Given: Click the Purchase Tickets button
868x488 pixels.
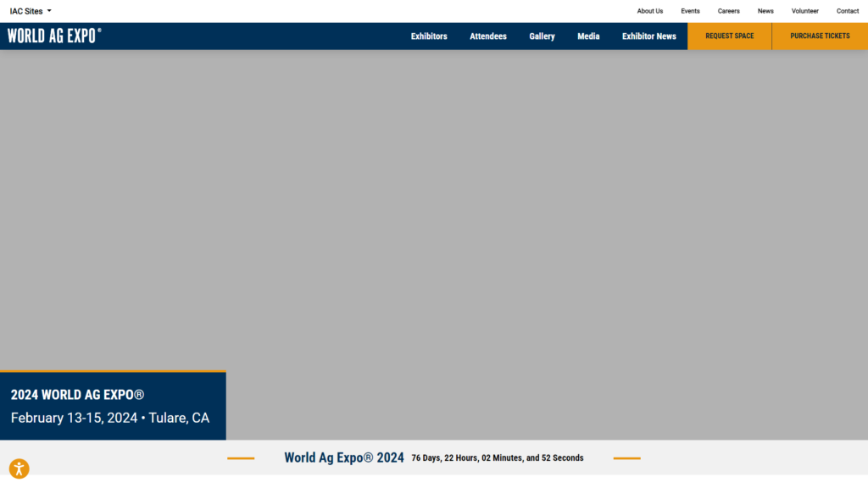Looking at the screenshot, I should point(820,36).
